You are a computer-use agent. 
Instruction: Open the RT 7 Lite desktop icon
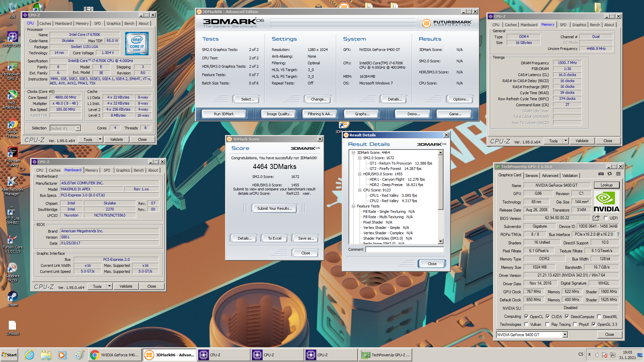click(x=12, y=215)
